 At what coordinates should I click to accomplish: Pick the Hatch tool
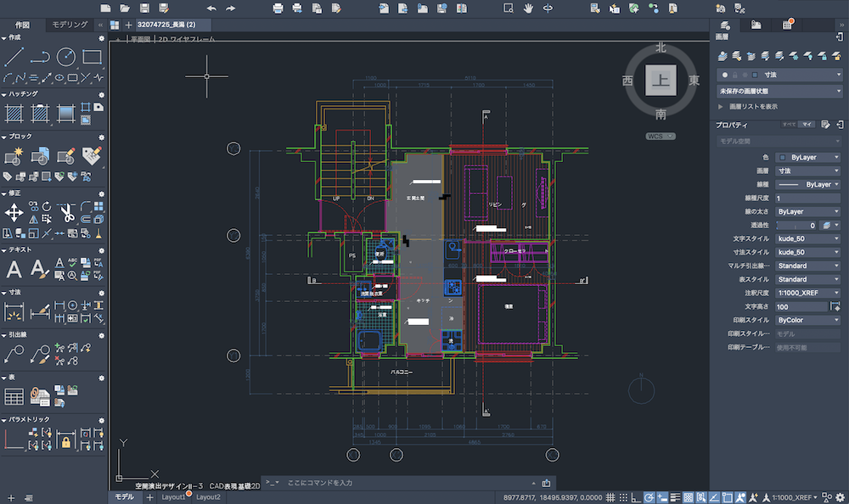click(14, 113)
